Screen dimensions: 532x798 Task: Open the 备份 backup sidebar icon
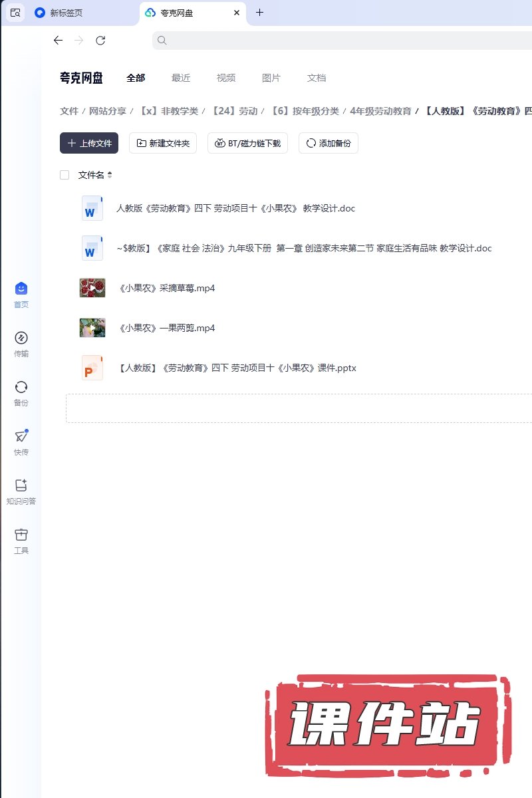[21, 387]
